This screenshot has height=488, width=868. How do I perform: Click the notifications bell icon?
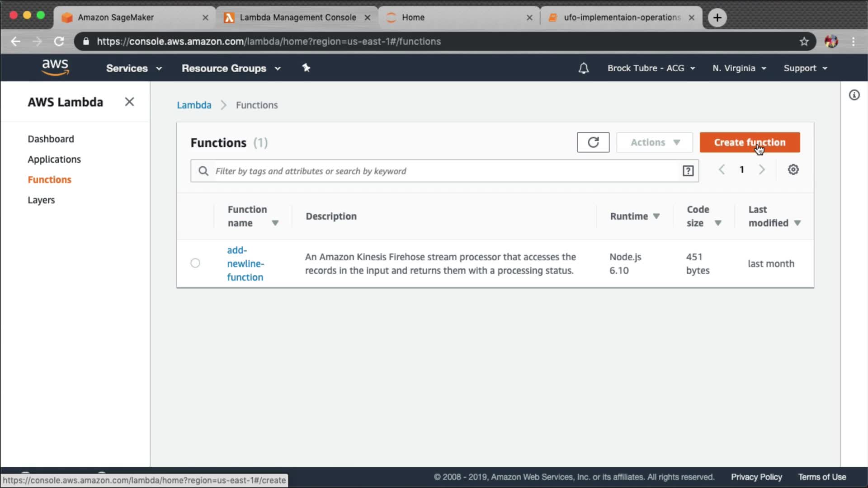coord(583,68)
